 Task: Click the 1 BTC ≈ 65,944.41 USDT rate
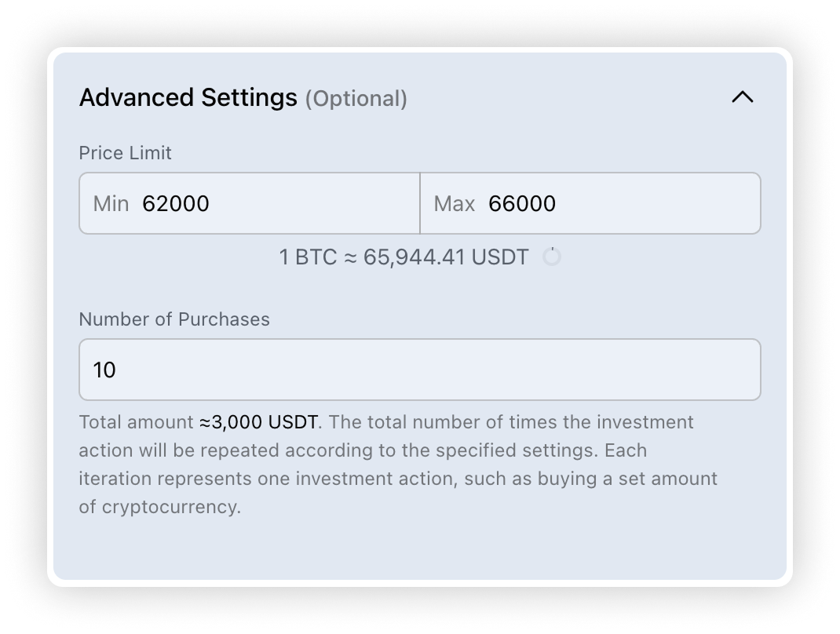[x=404, y=257]
